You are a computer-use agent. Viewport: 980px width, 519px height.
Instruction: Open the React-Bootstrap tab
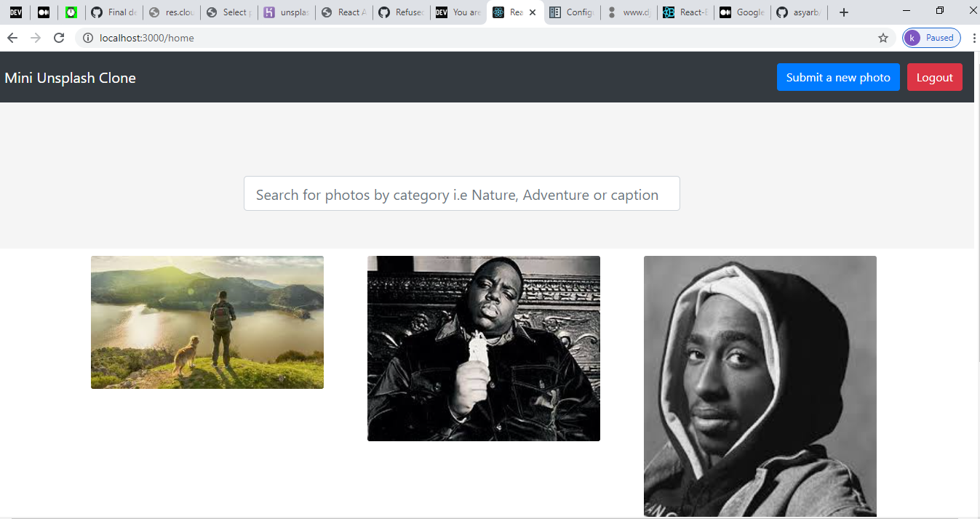(x=685, y=12)
